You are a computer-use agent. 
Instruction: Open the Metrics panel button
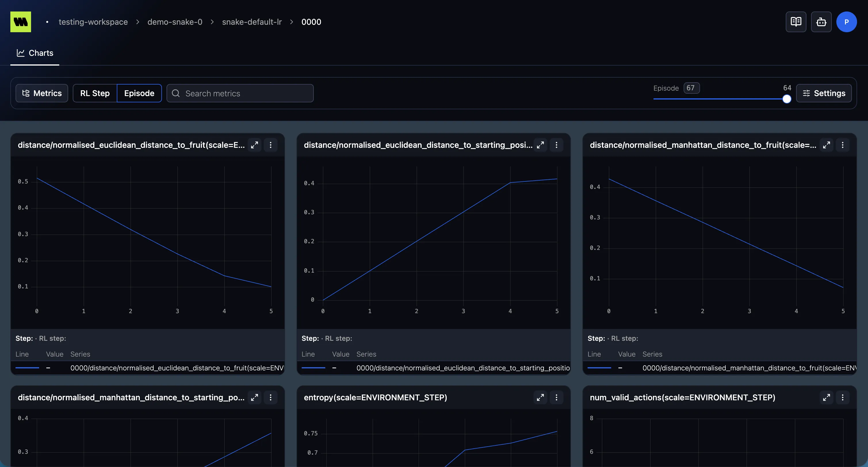42,93
